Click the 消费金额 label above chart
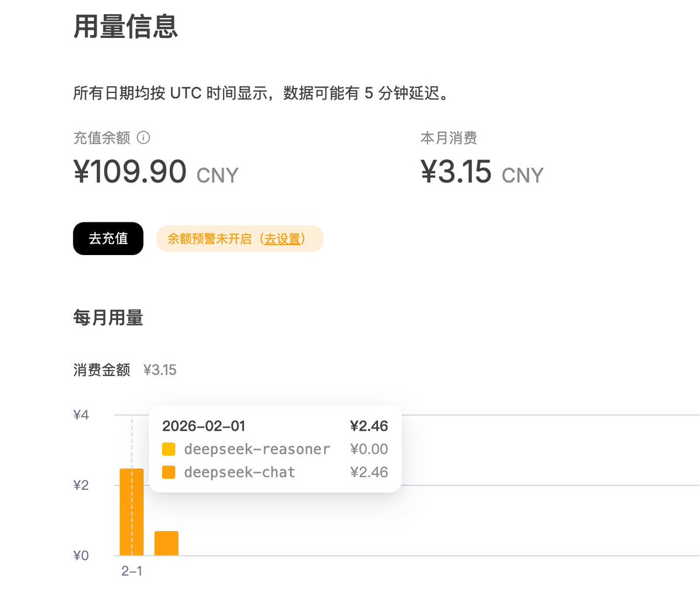Viewport: 700px width, 597px height. 101,370
